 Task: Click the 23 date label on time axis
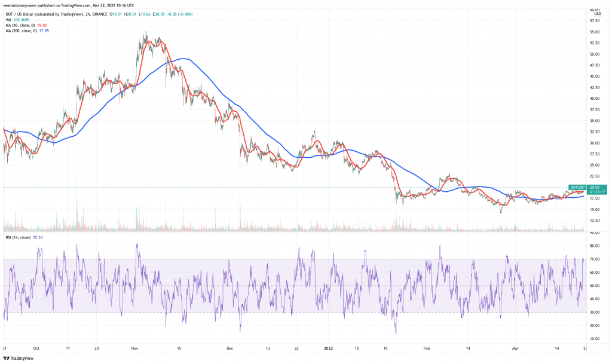click(586, 348)
